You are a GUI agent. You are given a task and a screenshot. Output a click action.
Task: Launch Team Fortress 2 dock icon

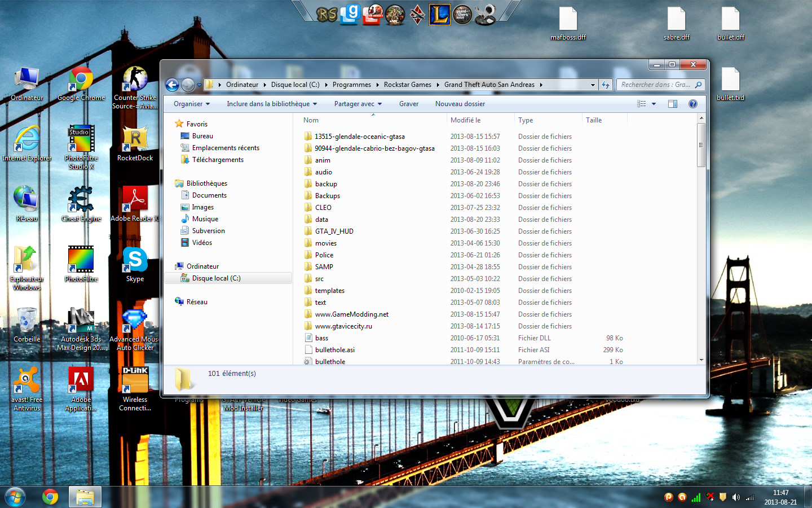pyautogui.click(x=372, y=14)
